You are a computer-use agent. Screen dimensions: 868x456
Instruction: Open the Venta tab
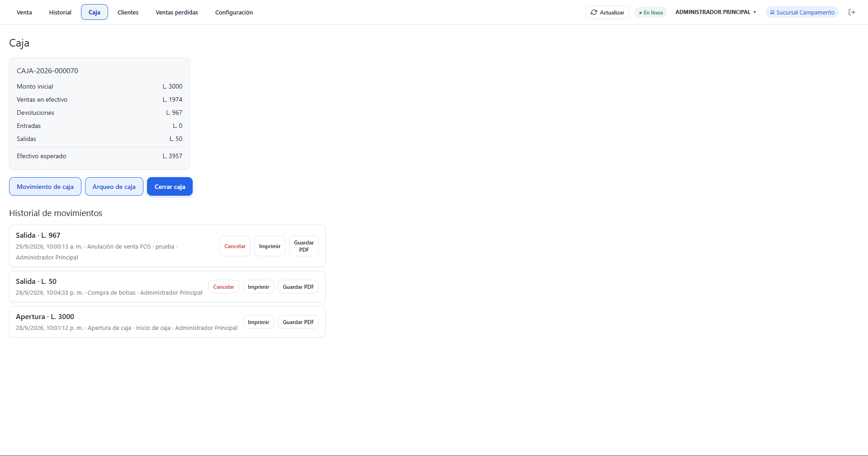(24, 12)
